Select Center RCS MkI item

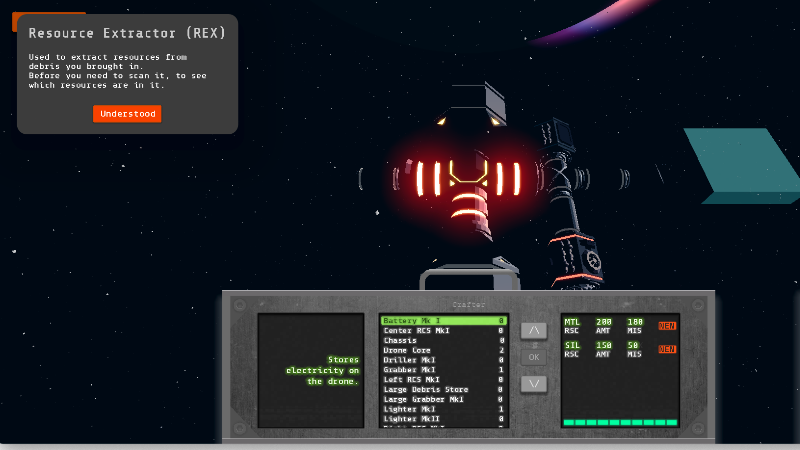[442, 330]
